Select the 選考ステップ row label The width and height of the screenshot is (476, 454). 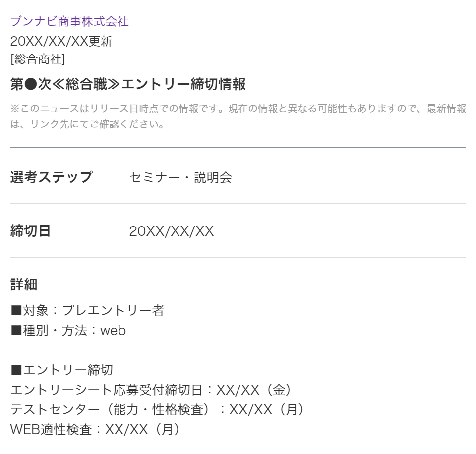click(52, 177)
